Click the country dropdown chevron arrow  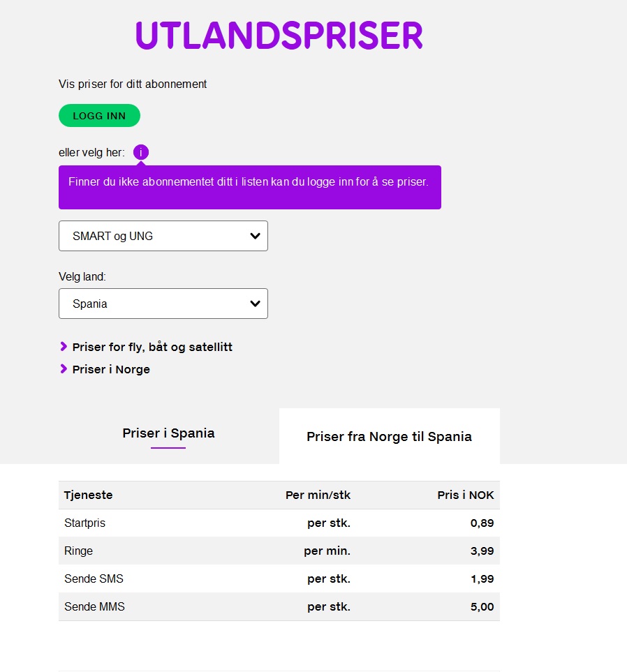(255, 304)
